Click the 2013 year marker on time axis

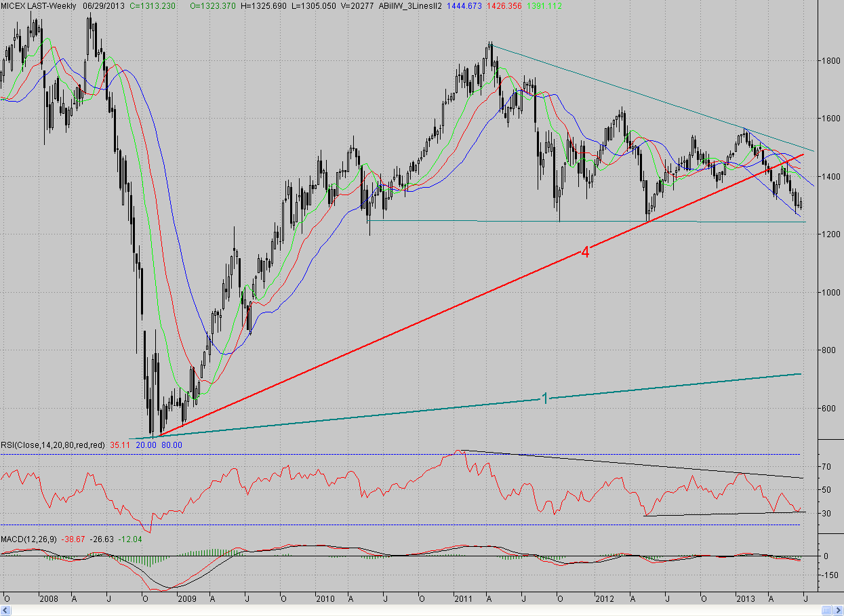(x=746, y=599)
